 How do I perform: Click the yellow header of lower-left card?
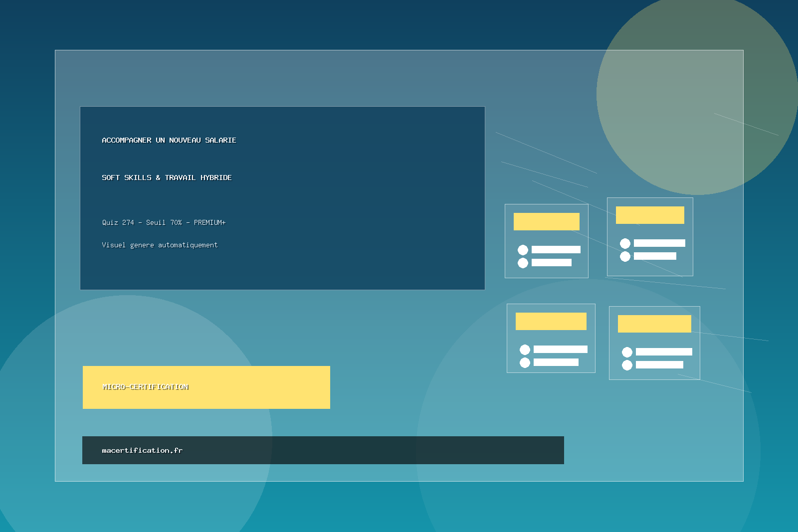tap(551, 321)
